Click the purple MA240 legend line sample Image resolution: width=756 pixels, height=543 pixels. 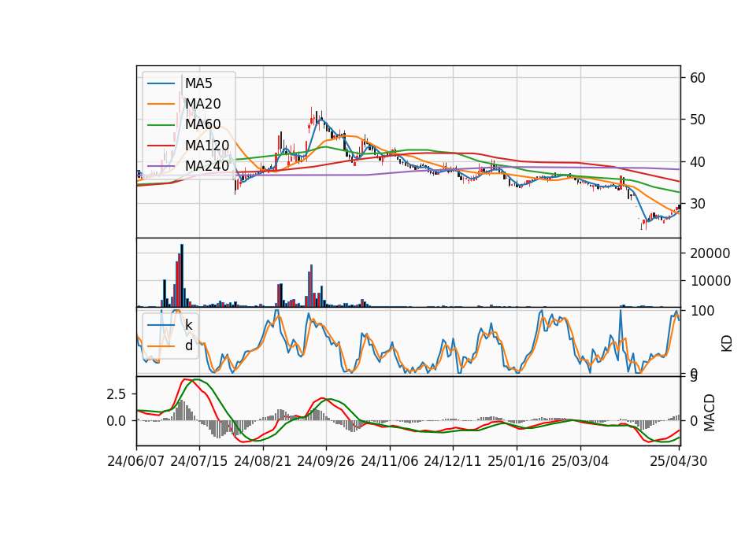click(x=161, y=166)
